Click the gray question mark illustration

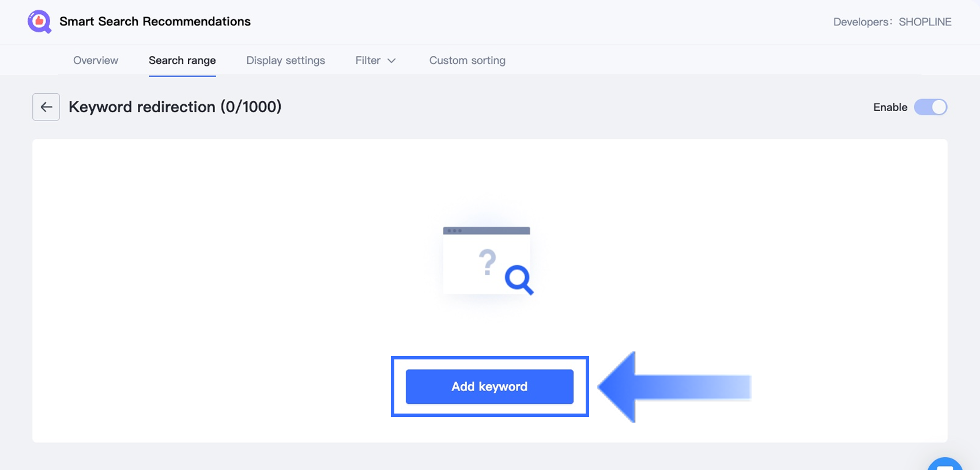tap(488, 262)
